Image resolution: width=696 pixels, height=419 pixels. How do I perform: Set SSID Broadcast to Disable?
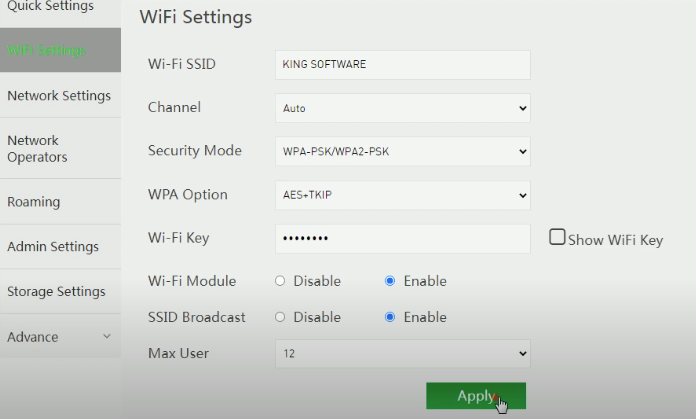click(x=281, y=317)
